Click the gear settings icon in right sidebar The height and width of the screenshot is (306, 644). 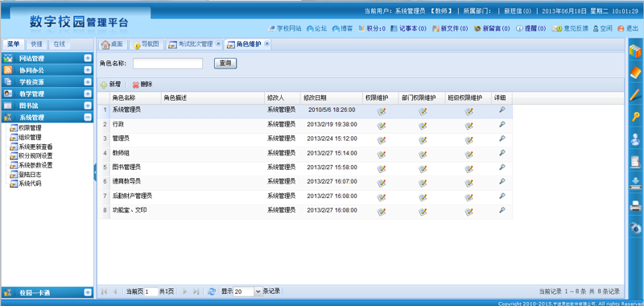[x=635, y=228]
